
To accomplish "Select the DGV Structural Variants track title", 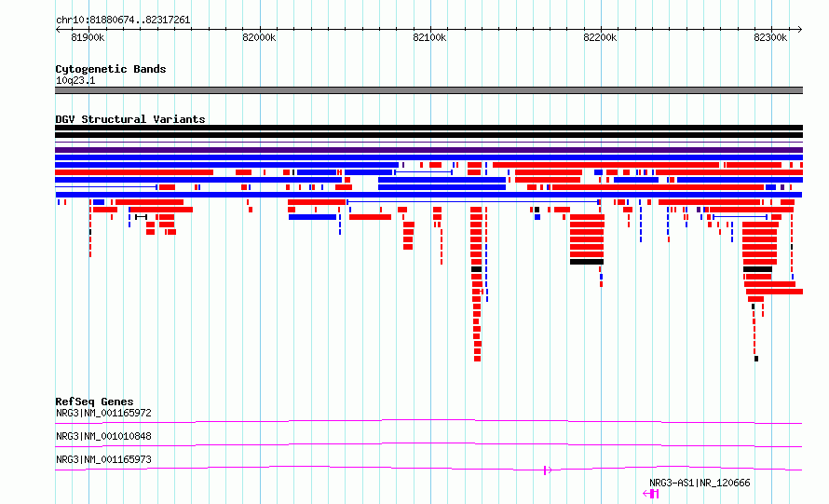I will (130, 119).
